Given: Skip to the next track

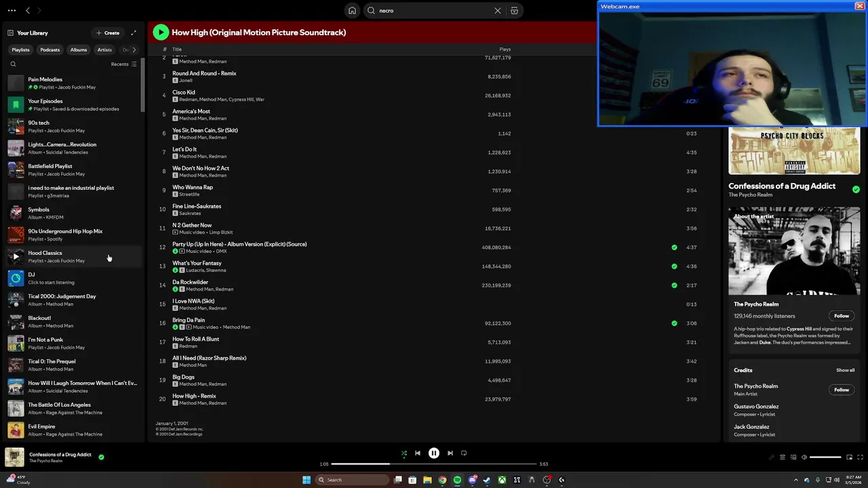Looking at the screenshot, I should point(450,453).
